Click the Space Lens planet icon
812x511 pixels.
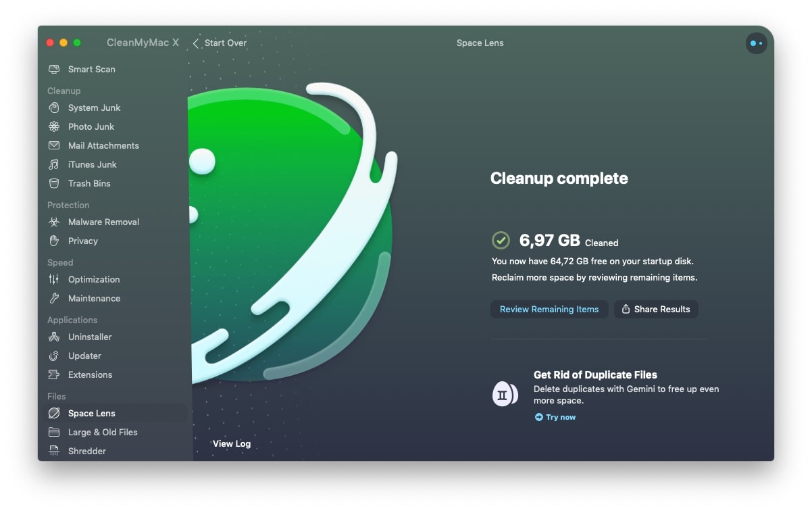[54, 413]
